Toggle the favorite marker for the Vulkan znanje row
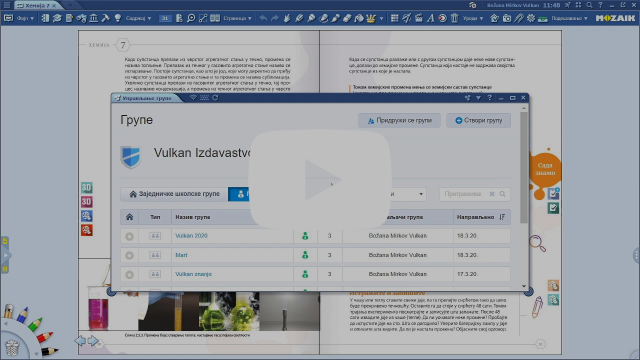 (129, 274)
